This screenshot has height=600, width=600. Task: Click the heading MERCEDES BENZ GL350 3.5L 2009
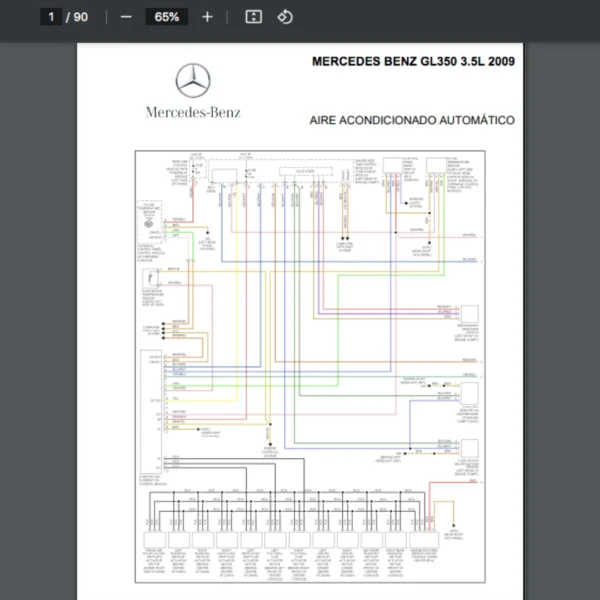point(413,62)
